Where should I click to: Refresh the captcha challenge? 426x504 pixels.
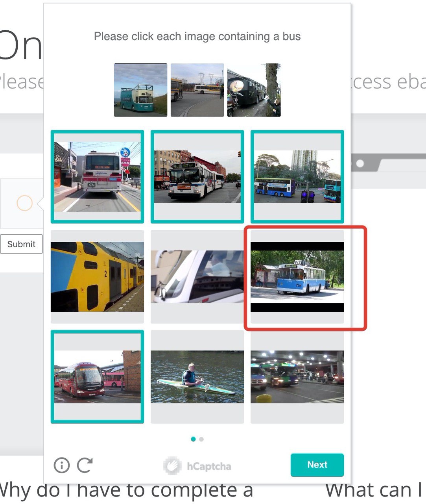[x=85, y=465]
